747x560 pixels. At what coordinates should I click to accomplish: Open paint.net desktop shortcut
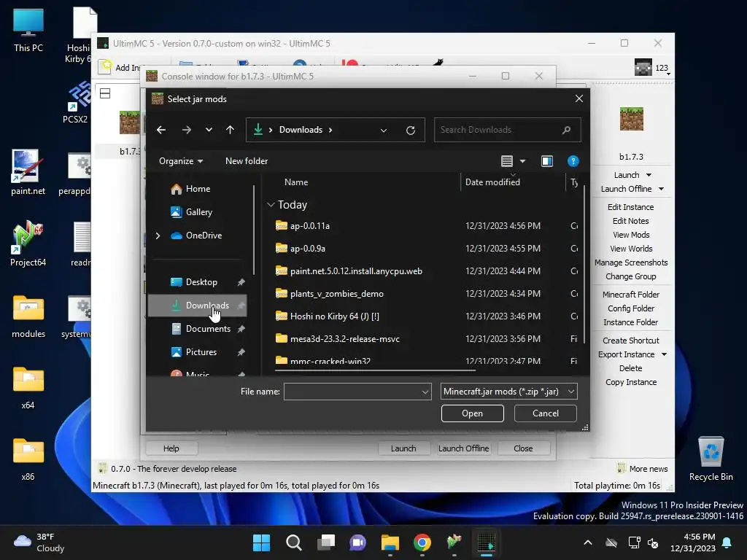tap(28, 172)
